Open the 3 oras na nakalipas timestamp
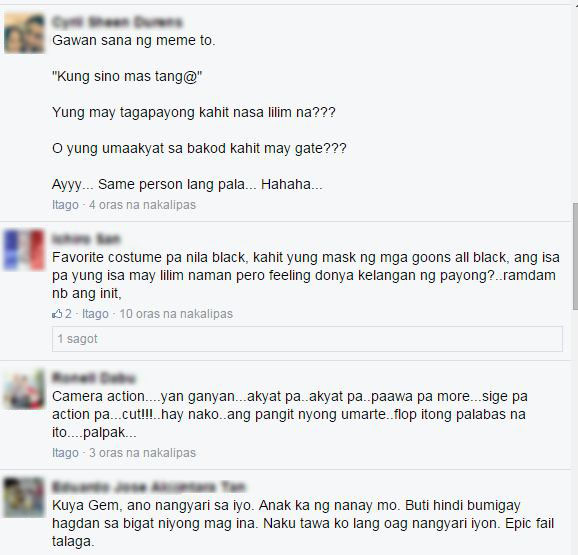This screenshot has height=555, width=578. pos(142,453)
